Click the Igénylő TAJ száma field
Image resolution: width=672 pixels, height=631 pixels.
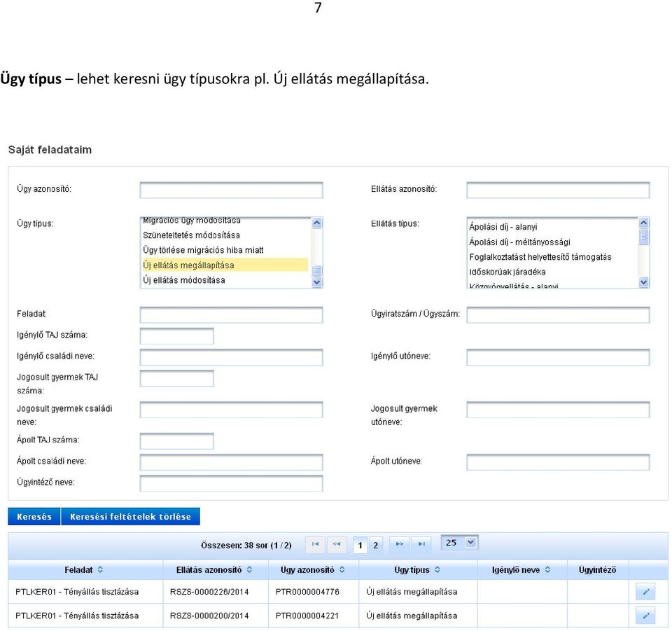click(x=177, y=335)
